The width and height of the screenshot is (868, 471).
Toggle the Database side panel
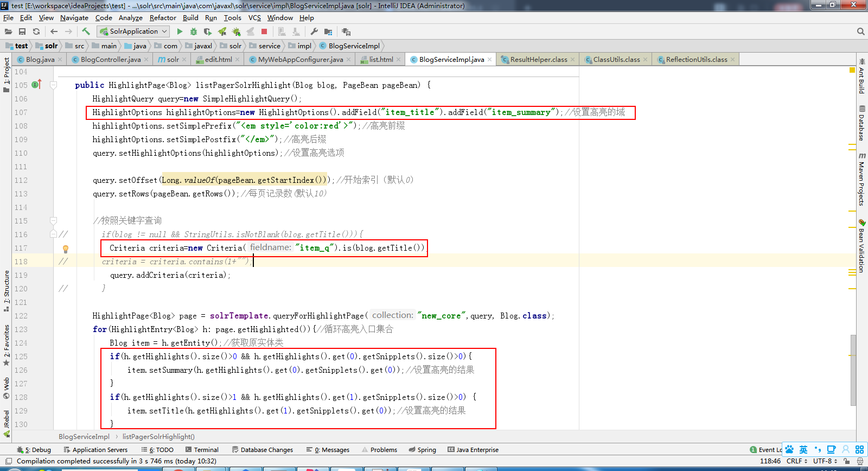click(861, 123)
